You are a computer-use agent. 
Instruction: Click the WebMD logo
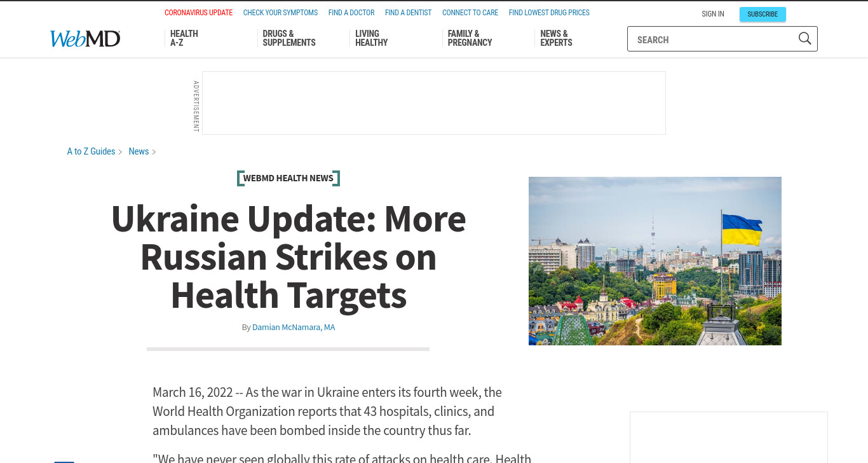click(x=85, y=39)
